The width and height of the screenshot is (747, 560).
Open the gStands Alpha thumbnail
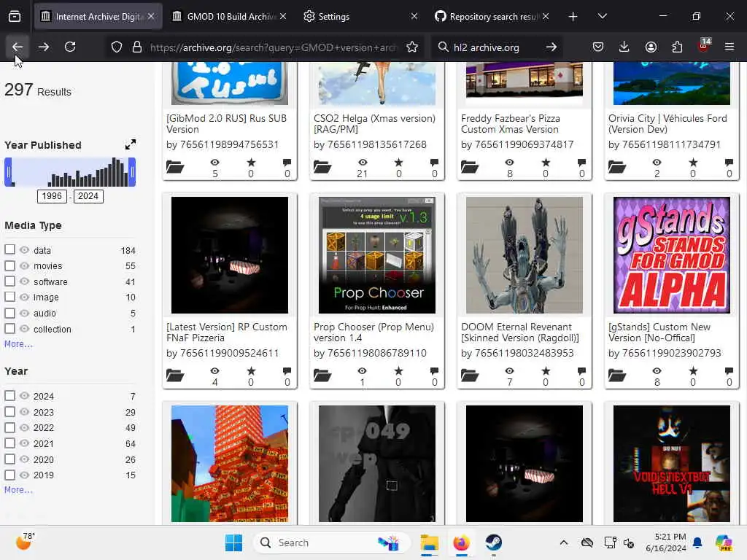click(671, 255)
